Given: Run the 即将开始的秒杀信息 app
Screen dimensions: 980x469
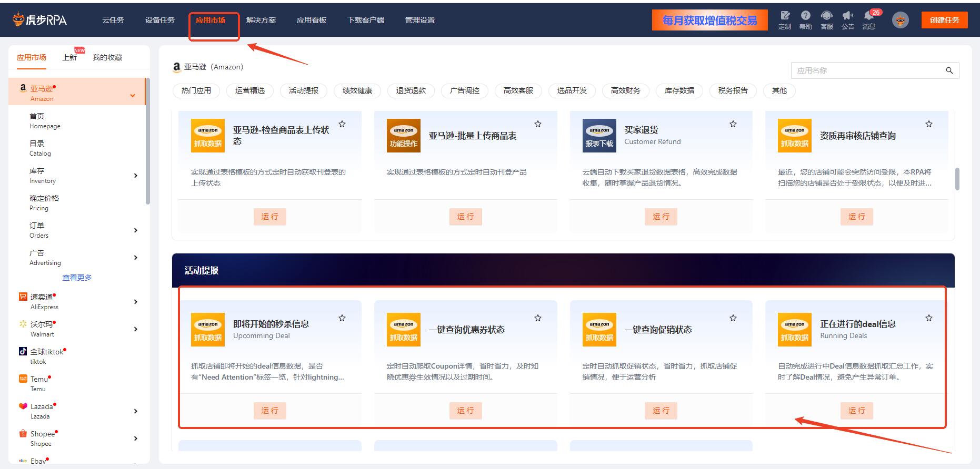Looking at the screenshot, I should (270, 411).
